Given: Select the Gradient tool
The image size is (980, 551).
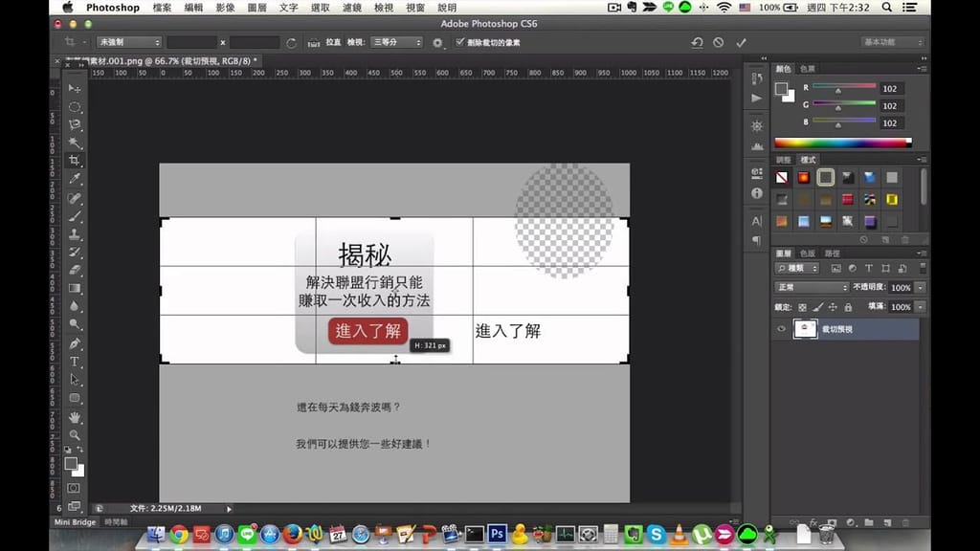Looking at the screenshot, I should (75, 288).
